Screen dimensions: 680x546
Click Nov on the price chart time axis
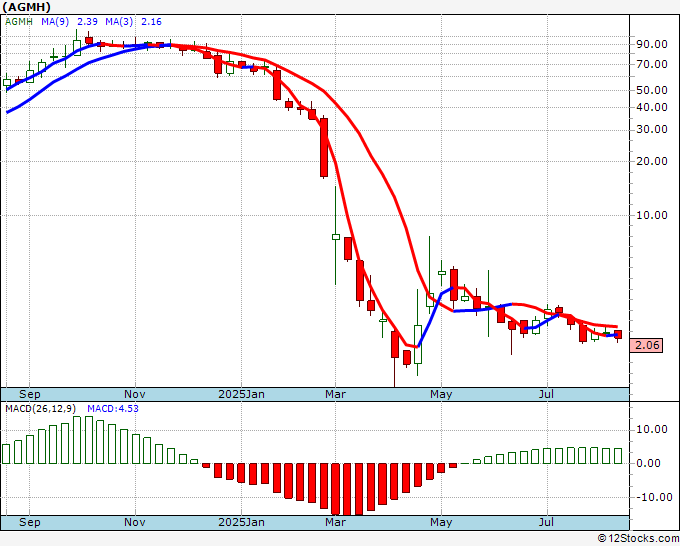135,394
